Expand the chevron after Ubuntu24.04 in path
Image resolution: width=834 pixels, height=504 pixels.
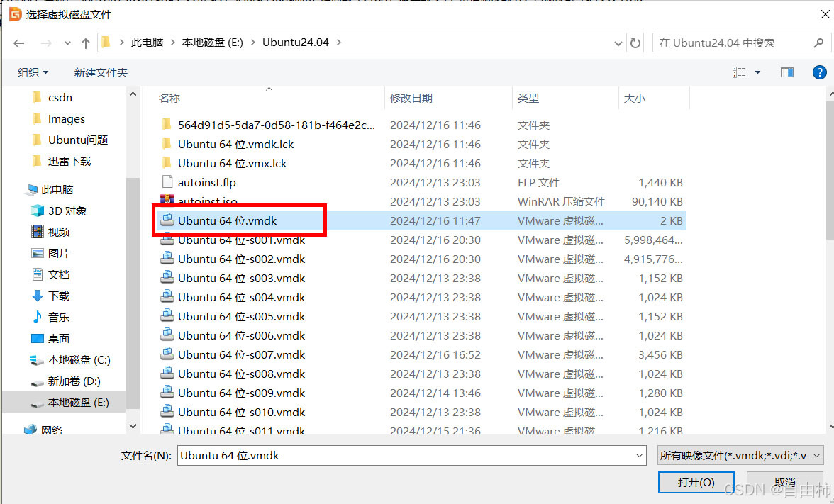pos(339,43)
